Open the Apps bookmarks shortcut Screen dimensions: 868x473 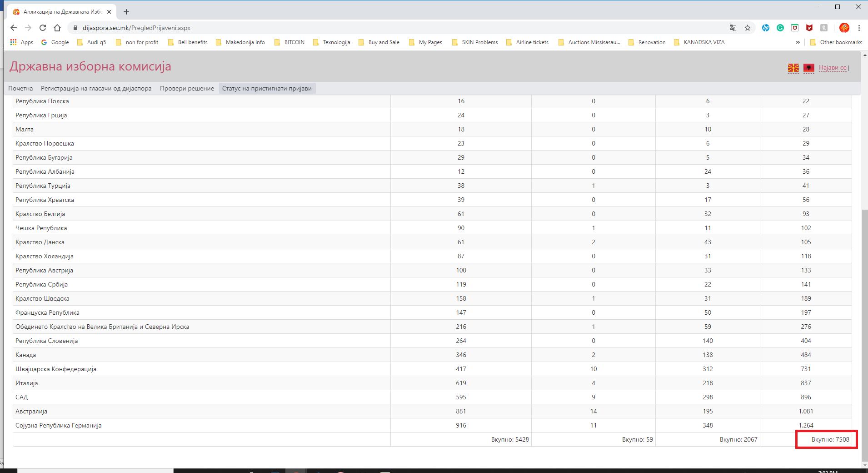(x=21, y=42)
